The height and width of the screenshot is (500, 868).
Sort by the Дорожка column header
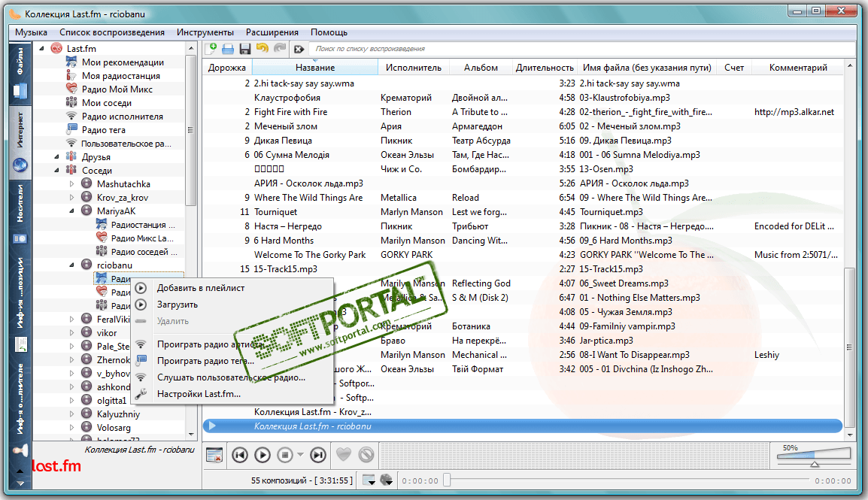(x=227, y=68)
